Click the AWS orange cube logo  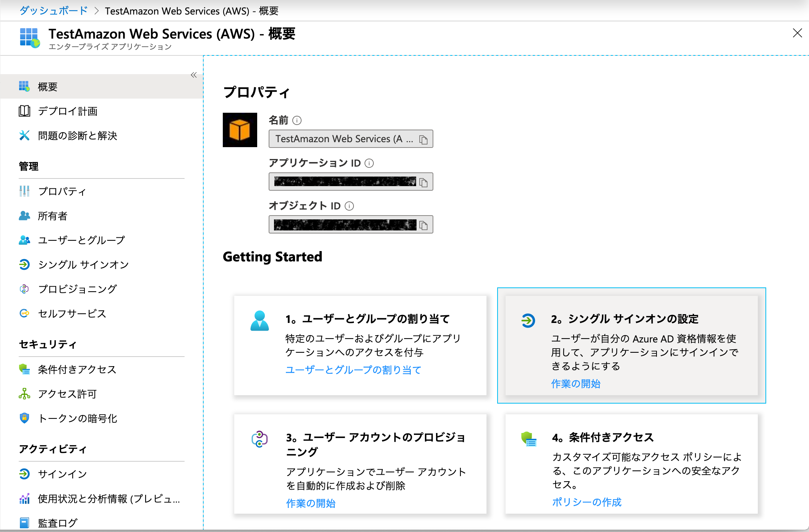240,130
